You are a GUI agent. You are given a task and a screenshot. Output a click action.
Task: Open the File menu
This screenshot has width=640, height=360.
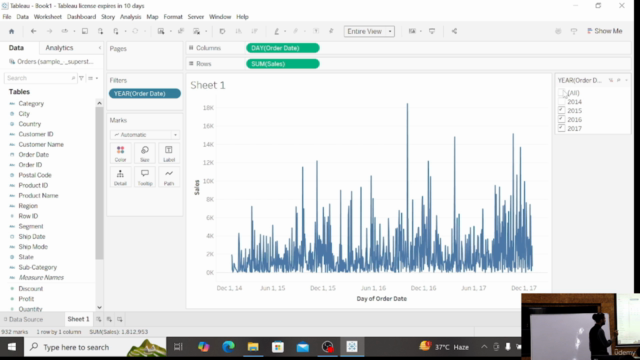pyautogui.click(x=7, y=17)
